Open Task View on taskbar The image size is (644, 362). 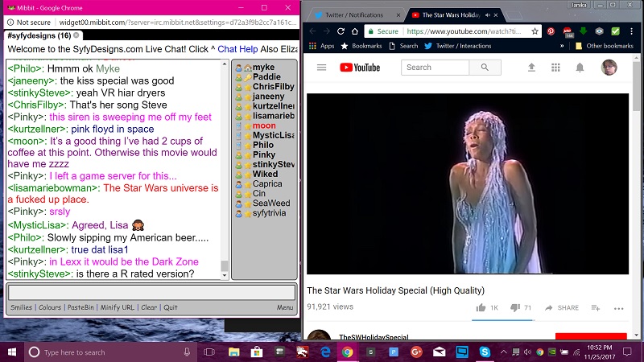click(x=209, y=352)
